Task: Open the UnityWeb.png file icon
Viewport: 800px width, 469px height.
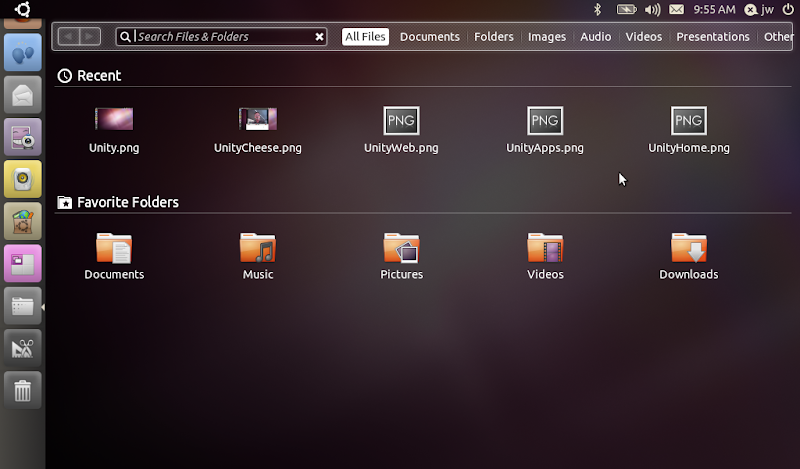Action: (402, 120)
